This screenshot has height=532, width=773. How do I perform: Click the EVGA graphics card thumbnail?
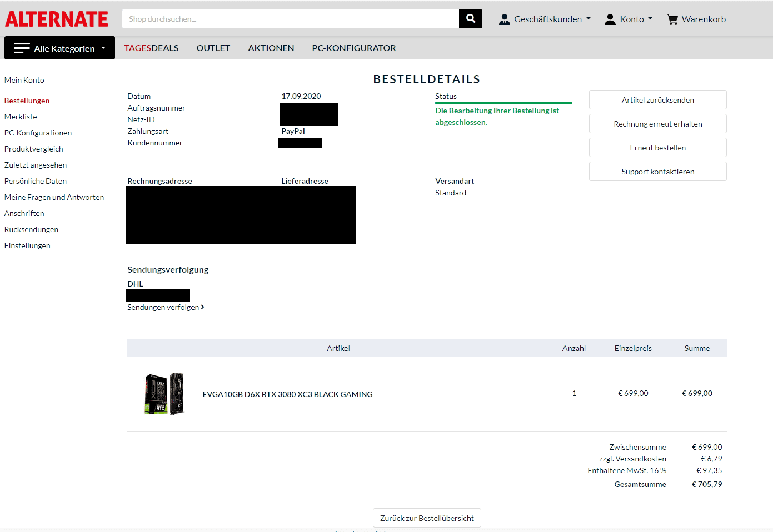(164, 394)
